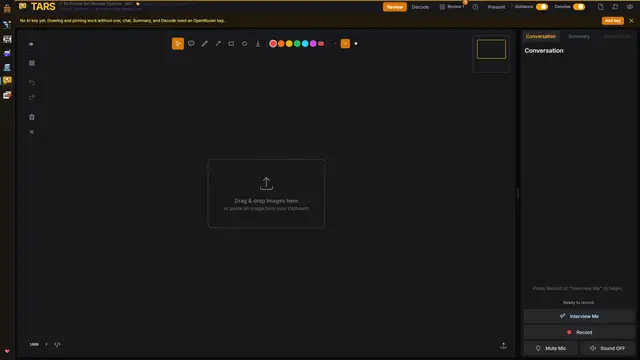
Task: Pick the yellow color swatch
Action: pos(289,44)
